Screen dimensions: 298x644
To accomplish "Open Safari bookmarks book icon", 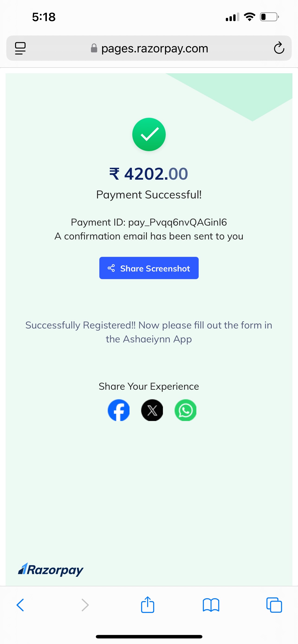I will tap(211, 605).
